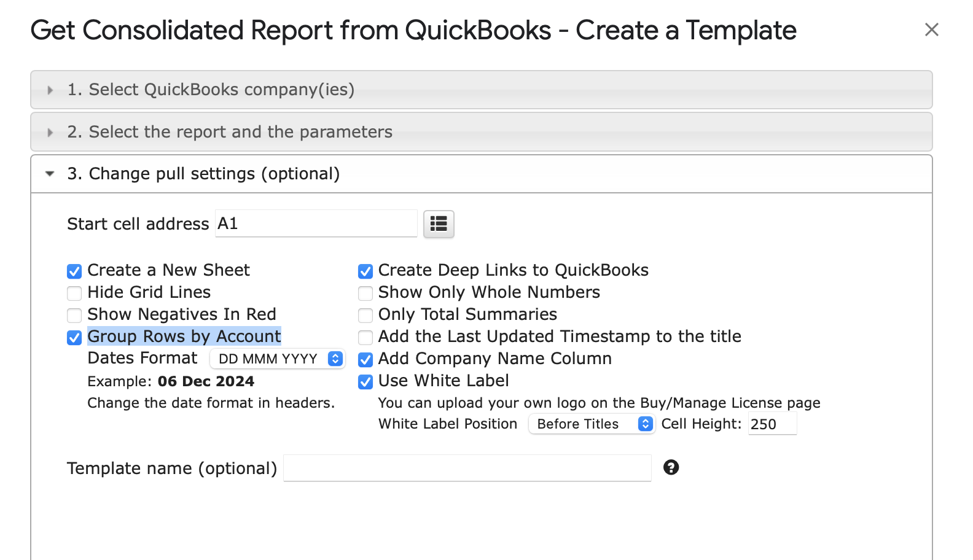Enable Hide Grid Lines checkbox
The width and height of the screenshot is (973, 560).
74,294
